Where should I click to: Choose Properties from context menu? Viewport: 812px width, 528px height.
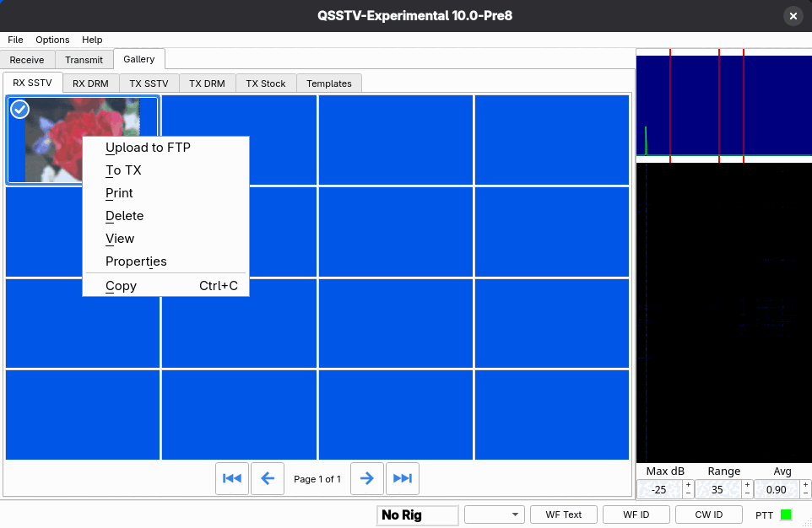(x=165, y=261)
